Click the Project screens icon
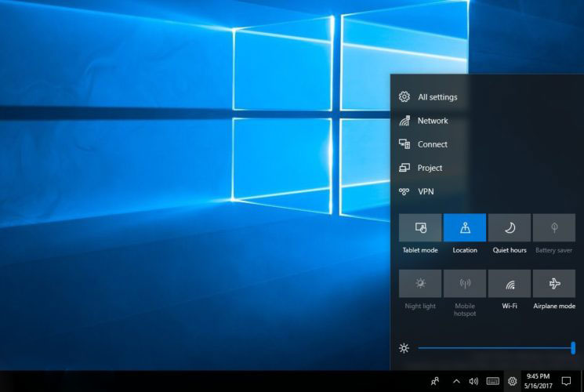The height and width of the screenshot is (392, 584). pyautogui.click(x=404, y=168)
